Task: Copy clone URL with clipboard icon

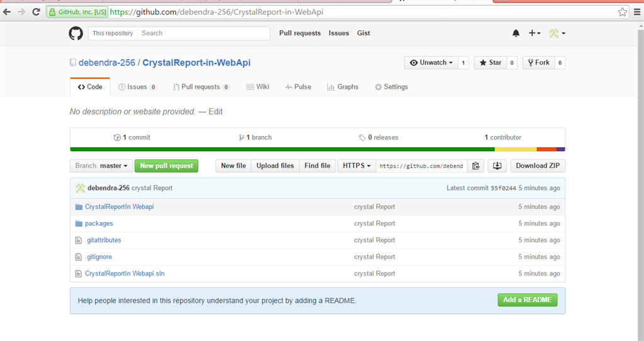Action: click(x=475, y=166)
